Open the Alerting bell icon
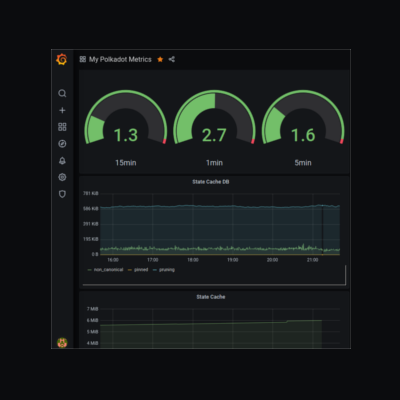The height and width of the screenshot is (400, 400). pos(62,161)
